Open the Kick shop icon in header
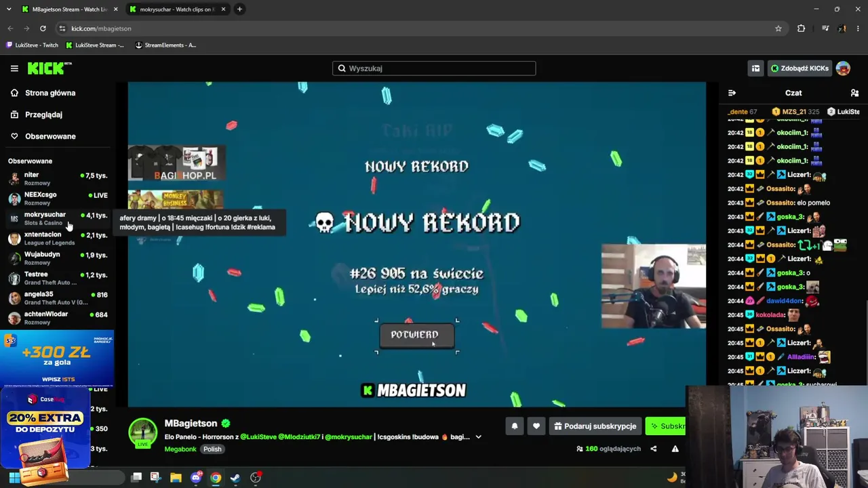 pos(755,68)
